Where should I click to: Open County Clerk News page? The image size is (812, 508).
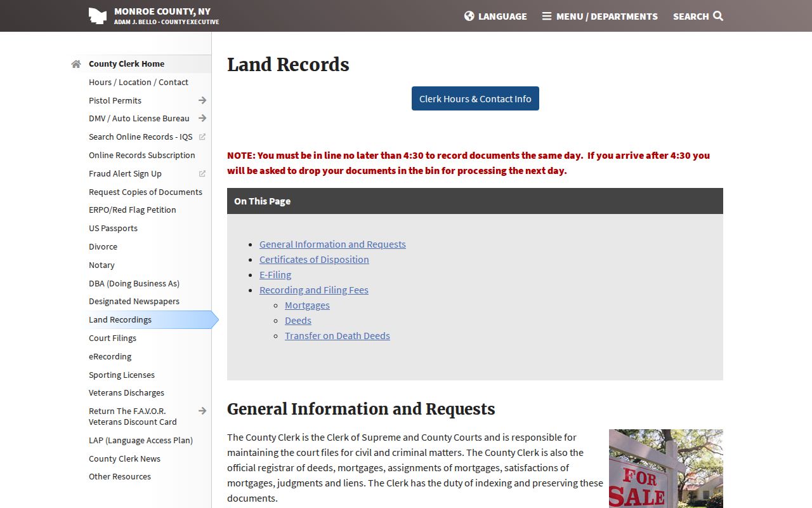[x=124, y=458]
